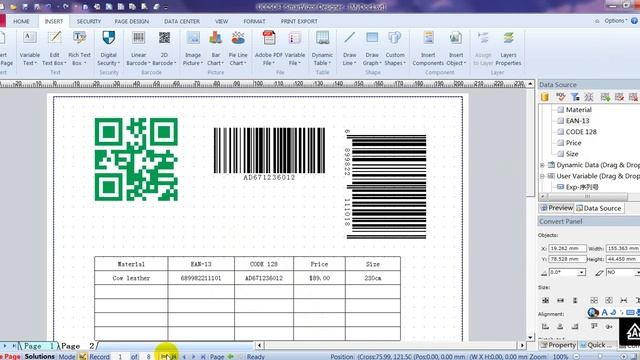Click the Solutions label in status bar

pos(39,356)
